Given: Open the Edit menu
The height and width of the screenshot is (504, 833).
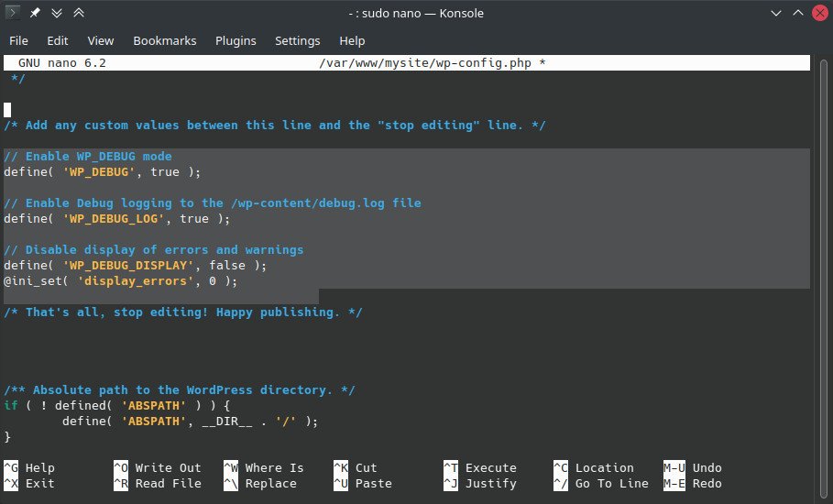Looking at the screenshot, I should 58,41.
